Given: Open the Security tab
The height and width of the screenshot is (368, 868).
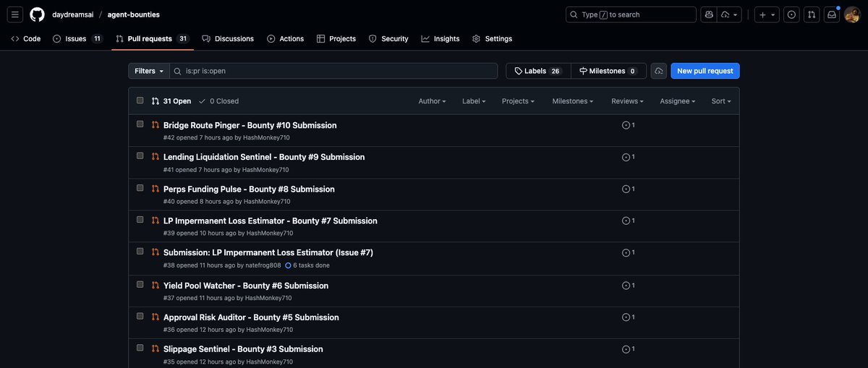Looking at the screenshot, I should point(388,39).
